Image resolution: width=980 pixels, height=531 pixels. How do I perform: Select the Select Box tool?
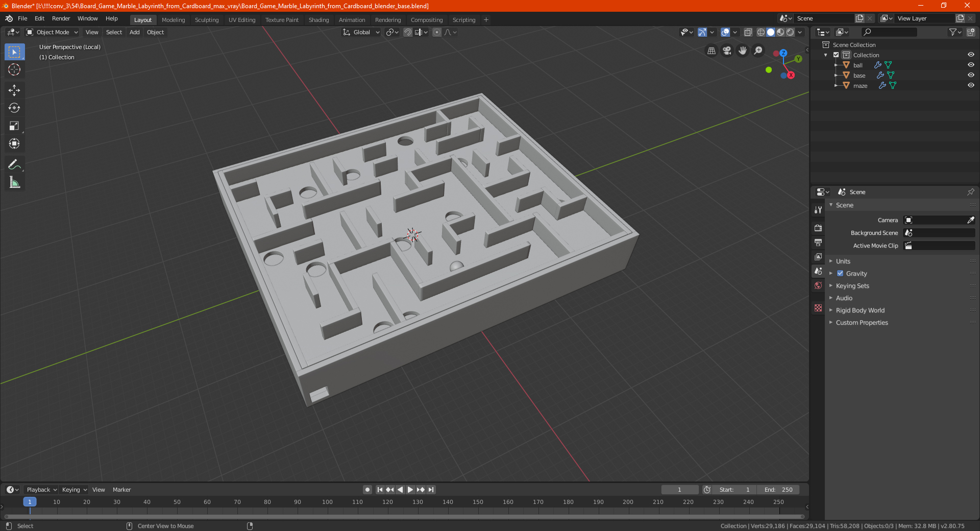(x=14, y=52)
